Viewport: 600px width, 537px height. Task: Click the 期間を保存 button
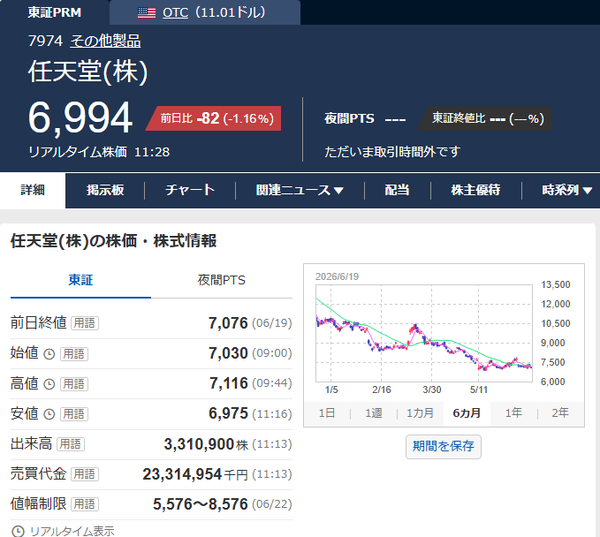point(443,446)
